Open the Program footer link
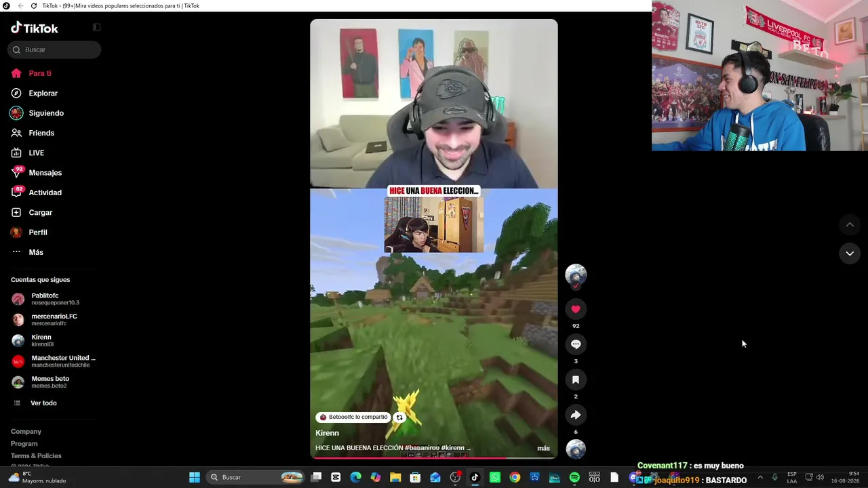The width and height of the screenshot is (868, 488). point(24,444)
